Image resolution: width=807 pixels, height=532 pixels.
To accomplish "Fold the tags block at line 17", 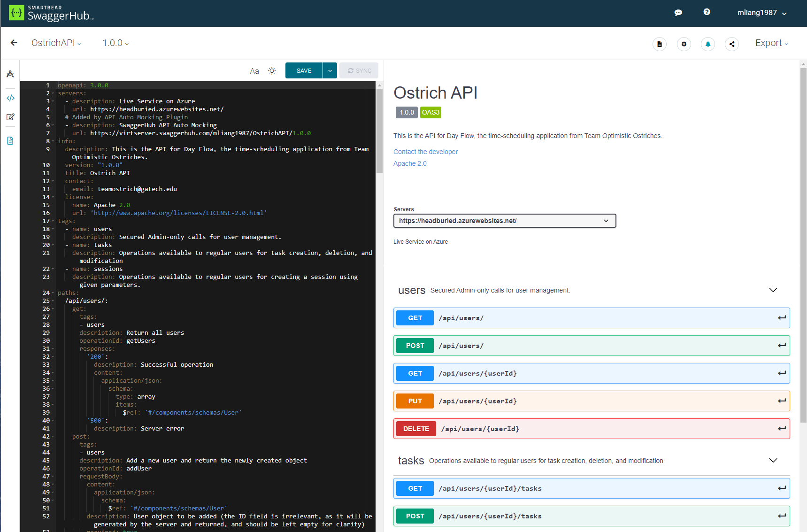I will point(53,221).
